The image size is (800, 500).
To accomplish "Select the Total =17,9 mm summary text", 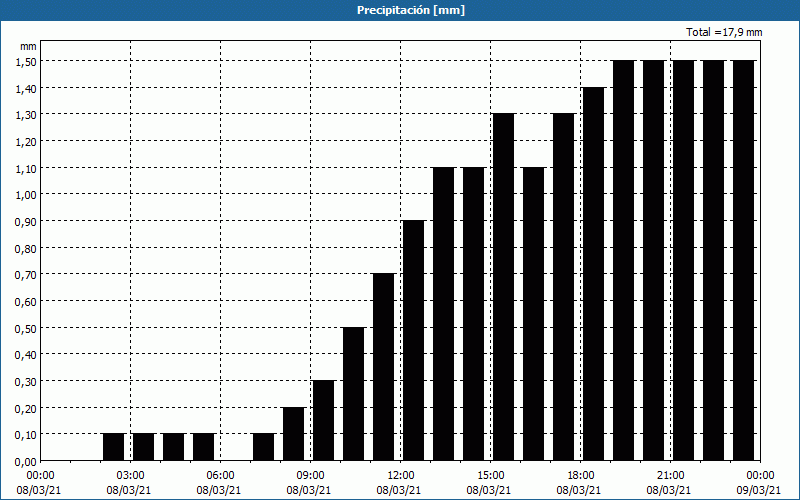I will pos(724,32).
